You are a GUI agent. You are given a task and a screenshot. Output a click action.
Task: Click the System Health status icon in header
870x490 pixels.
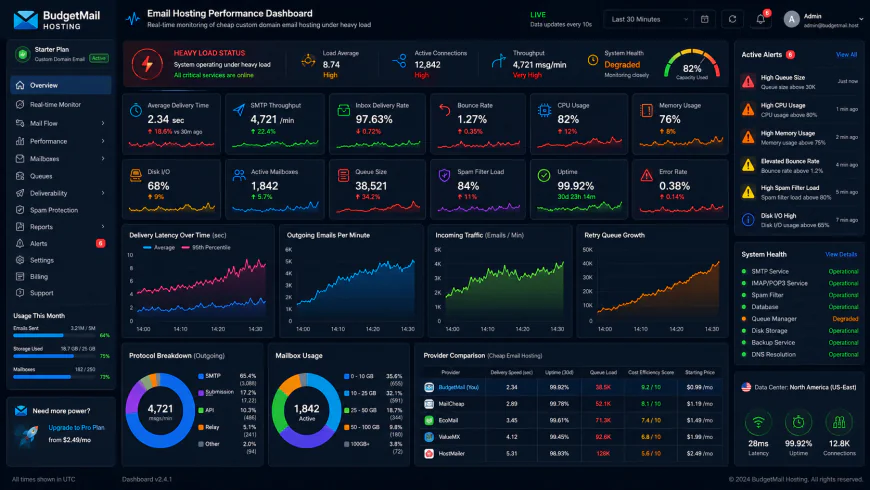pos(593,60)
